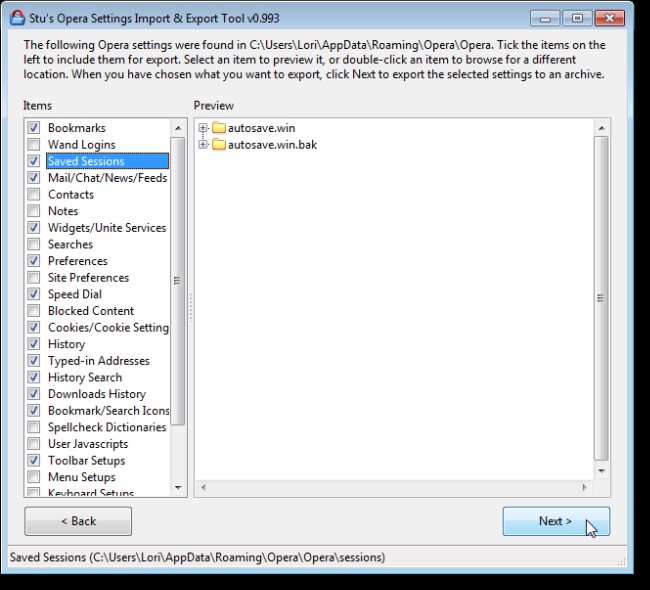650x590 pixels.
Task: Untick the Cookies/Cookie Settings checkbox
Action: coord(34,327)
